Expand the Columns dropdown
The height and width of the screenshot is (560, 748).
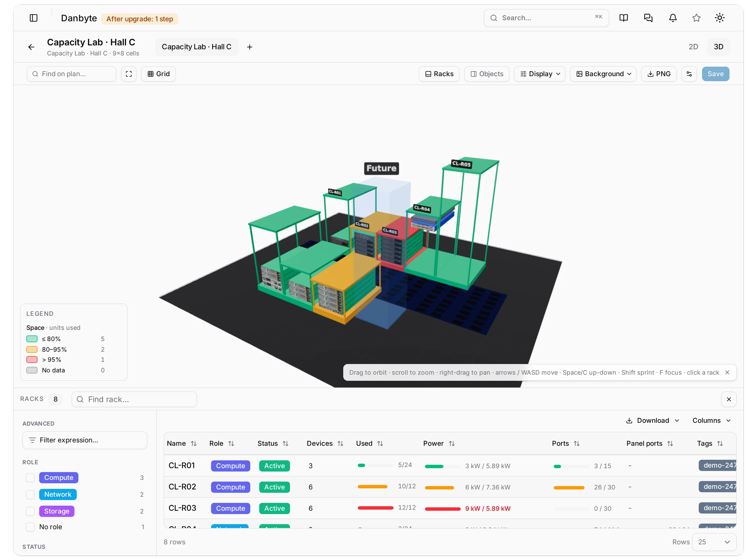tap(711, 420)
